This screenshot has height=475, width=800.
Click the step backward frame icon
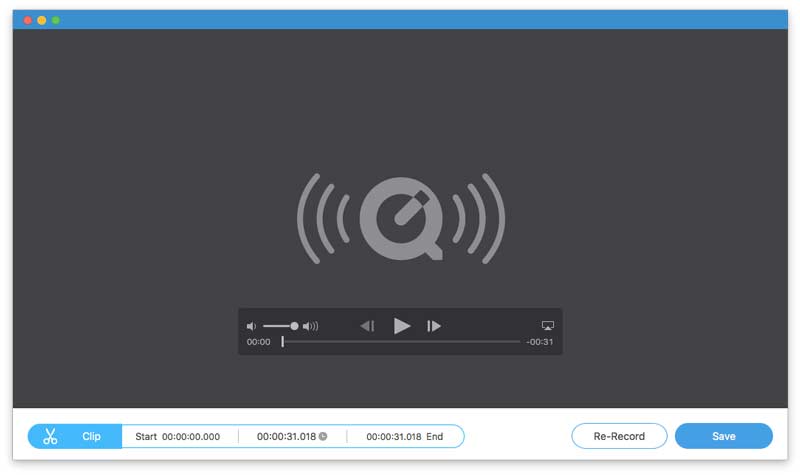click(x=367, y=326)
